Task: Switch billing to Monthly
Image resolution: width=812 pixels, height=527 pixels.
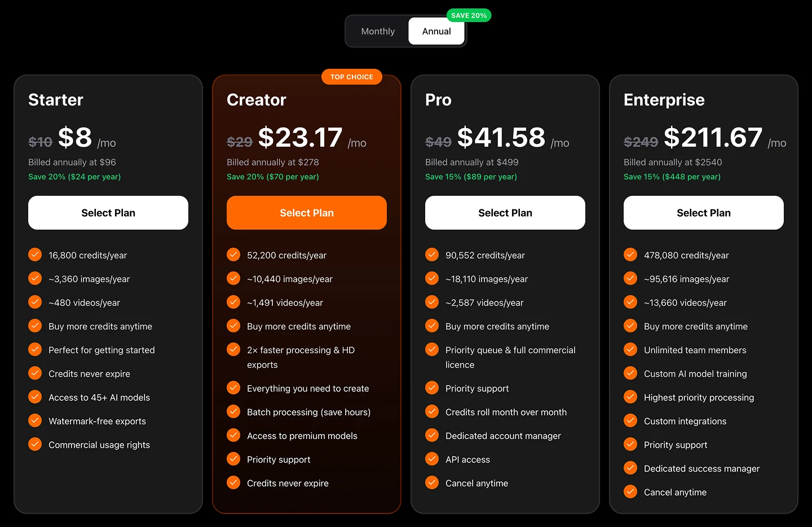Action: click(x=378, y=31)
